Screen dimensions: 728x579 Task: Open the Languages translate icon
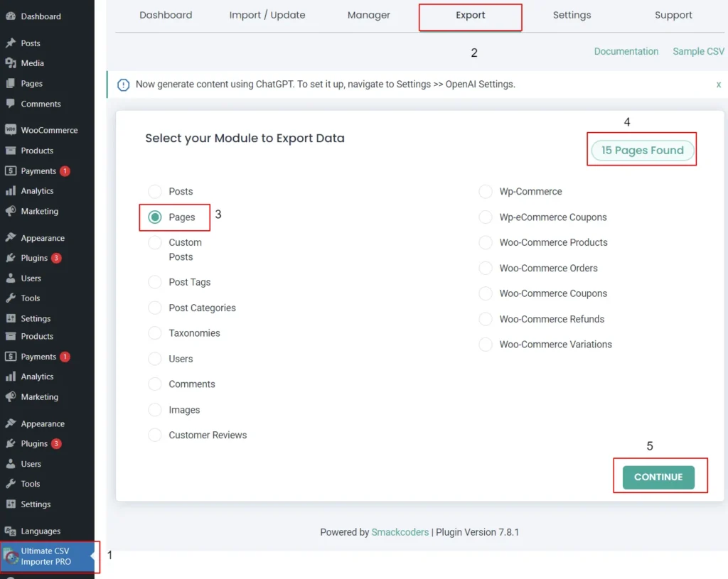(x=11, y=531)
